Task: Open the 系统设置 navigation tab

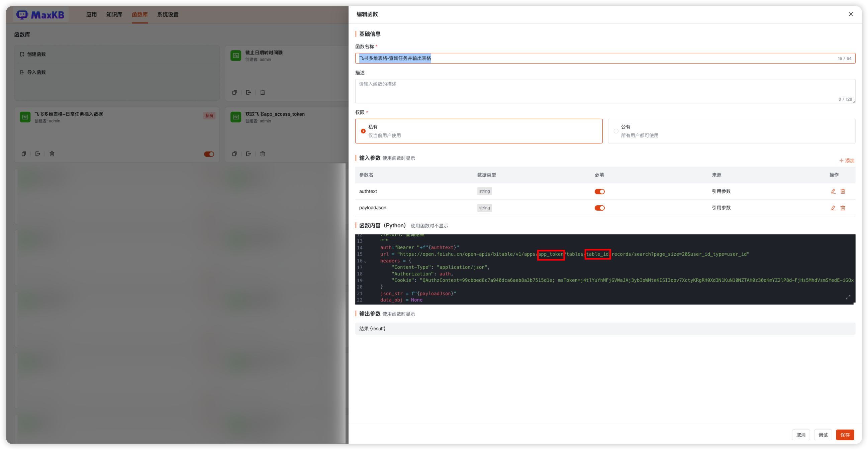Action: click(x=168, y=14)
